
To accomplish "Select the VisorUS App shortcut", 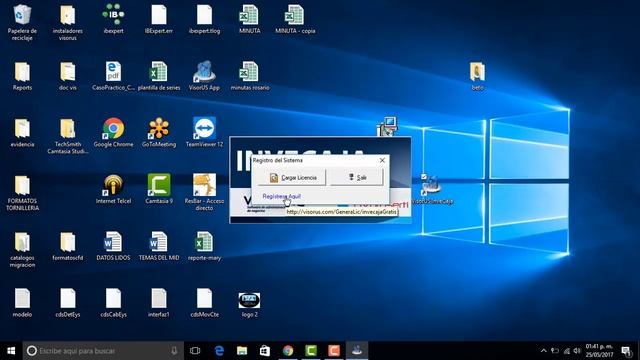I will pos(204,72).
